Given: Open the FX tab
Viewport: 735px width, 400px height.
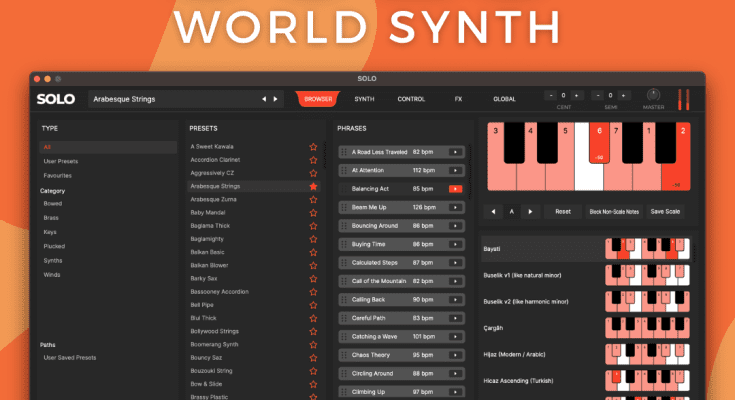Looking at the screenshot, I should [458, 99].
